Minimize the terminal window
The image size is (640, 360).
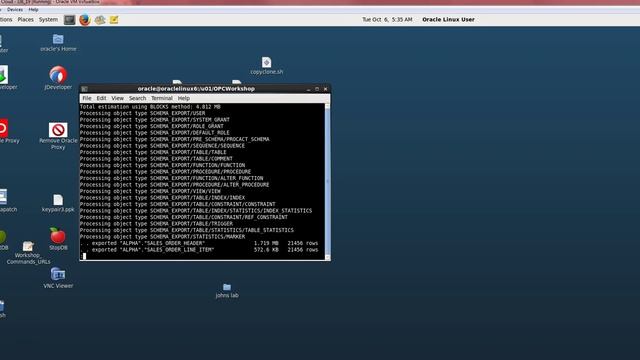pos(309,89)
